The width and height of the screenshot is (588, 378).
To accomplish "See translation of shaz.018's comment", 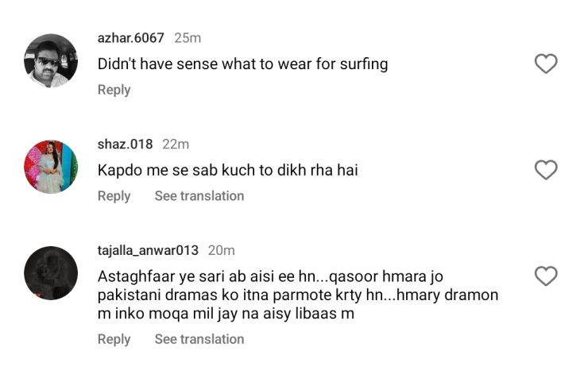I will point(199,195).
